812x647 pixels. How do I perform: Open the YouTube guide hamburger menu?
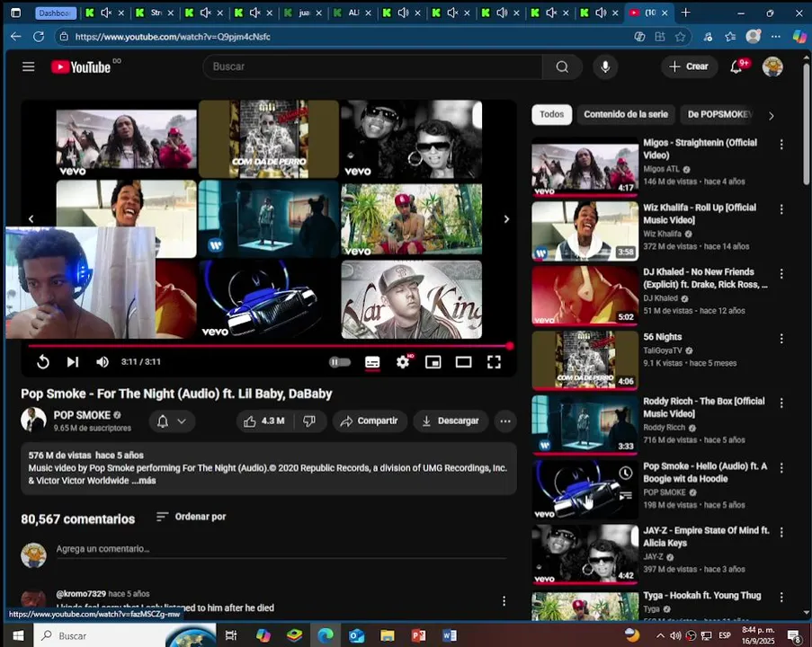click(x=29, y=66)
